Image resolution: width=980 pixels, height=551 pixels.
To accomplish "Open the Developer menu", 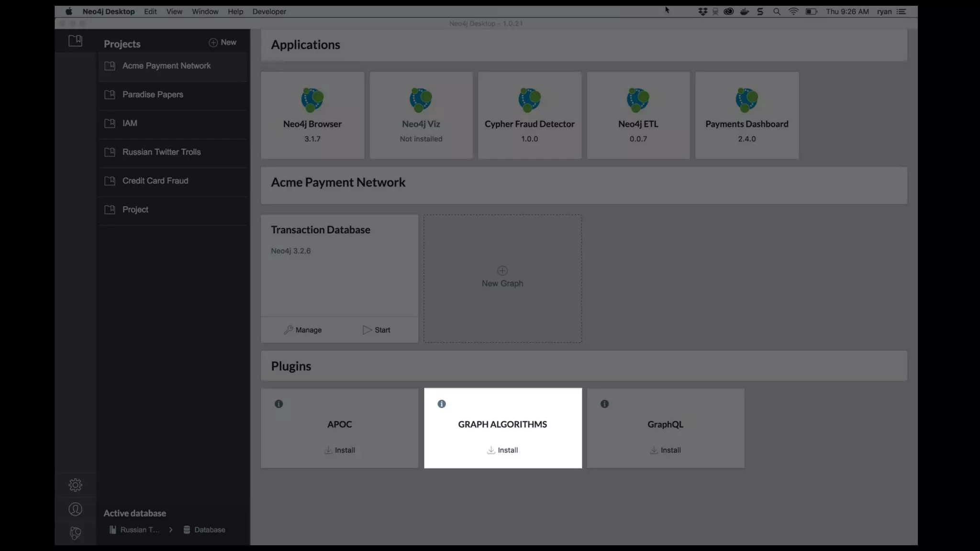I will coord(269,11).
